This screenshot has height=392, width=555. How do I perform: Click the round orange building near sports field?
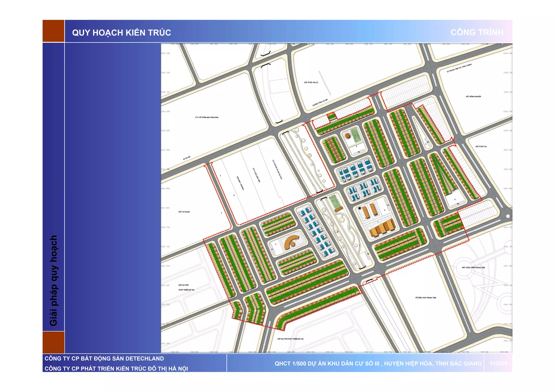pos(347,136)
